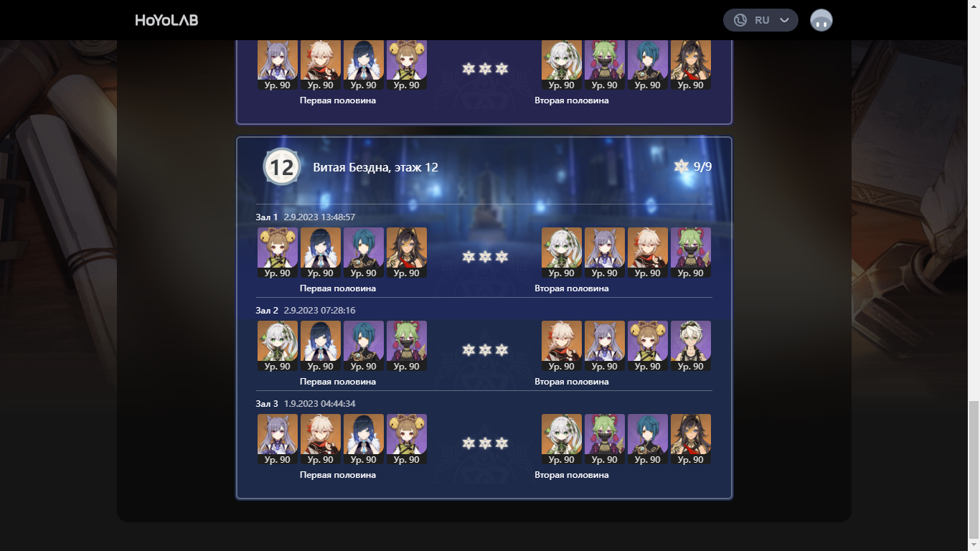Viewport: 980px width, 551px height.
Task: Click the Зал 2 timestamp label
Action: pos(320,311)
